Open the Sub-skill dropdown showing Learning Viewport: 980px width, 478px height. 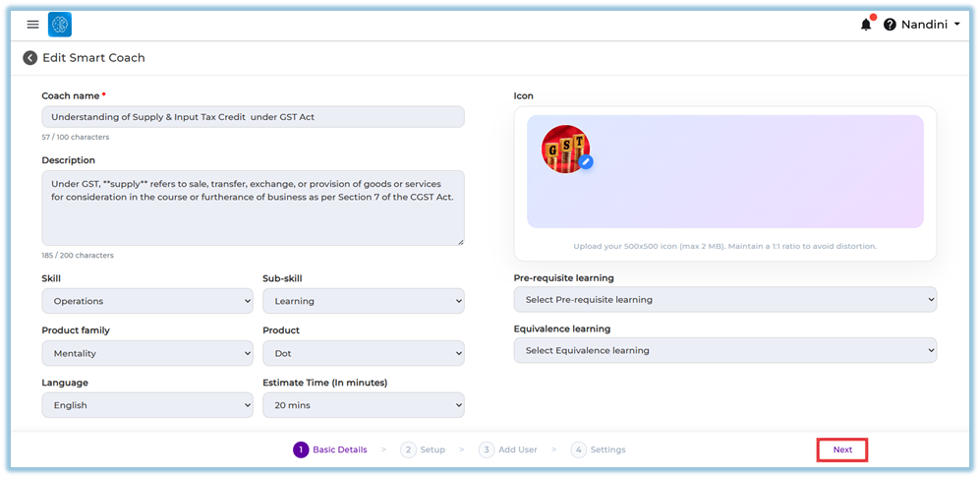tap(363, 301)
